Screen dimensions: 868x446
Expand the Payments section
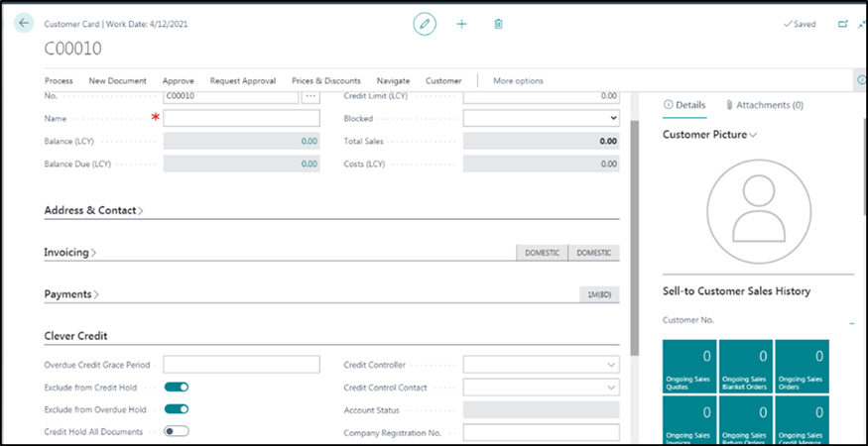coord(71,294)
